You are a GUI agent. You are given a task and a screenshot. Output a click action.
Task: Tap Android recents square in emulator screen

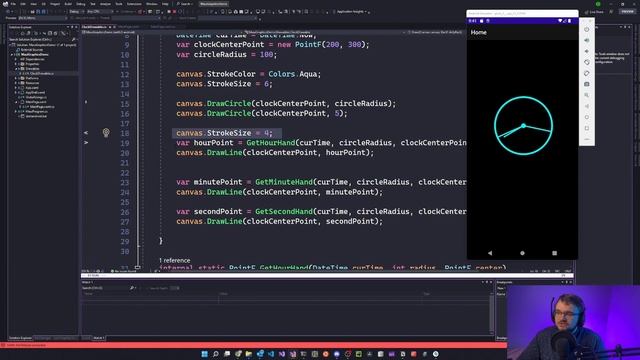pyautogui.click(x=554, y=253)
